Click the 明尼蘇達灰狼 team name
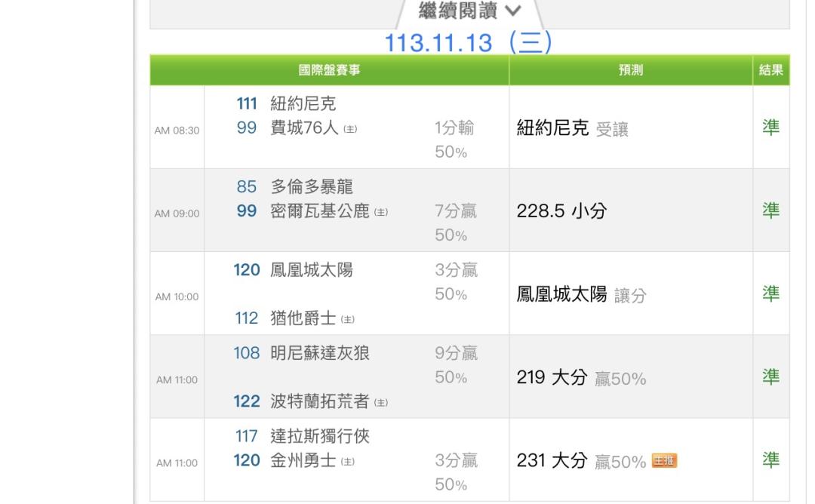This screenshot has width=815, height=504. [320, 353]
